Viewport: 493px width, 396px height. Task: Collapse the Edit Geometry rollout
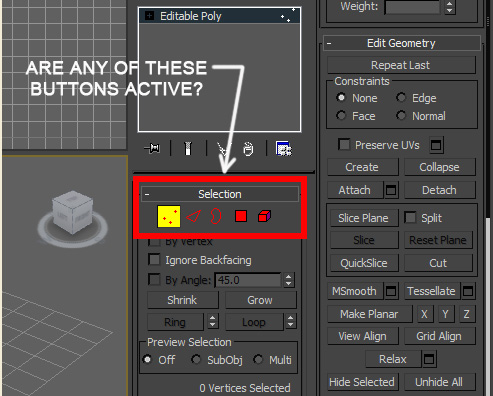pos(329,43)
